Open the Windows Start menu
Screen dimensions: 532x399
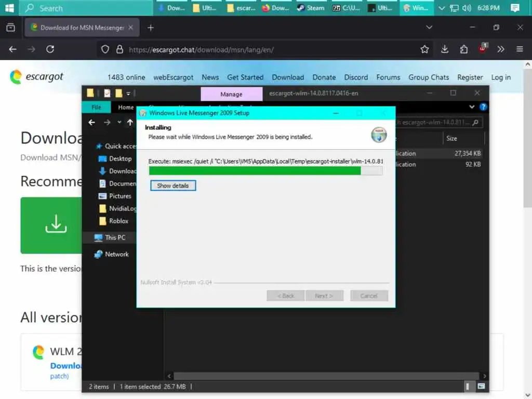[x=9, y=8]
